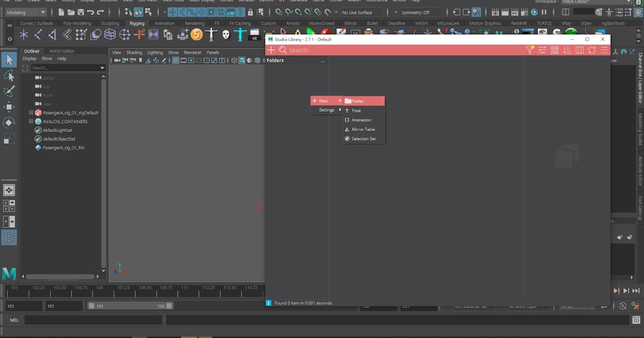Switch Studio Library to columns view
This screenshot has height=338, width=644.
[579, 50]
